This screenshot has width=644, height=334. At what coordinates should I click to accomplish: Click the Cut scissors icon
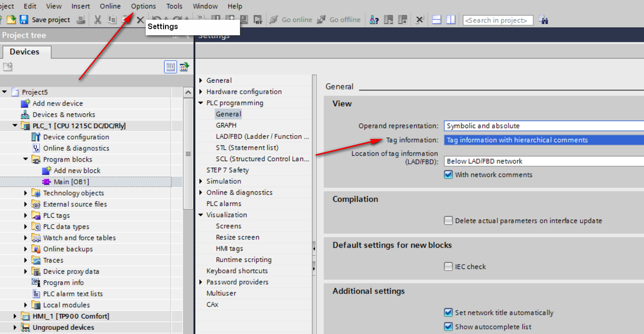click(98, 20)
